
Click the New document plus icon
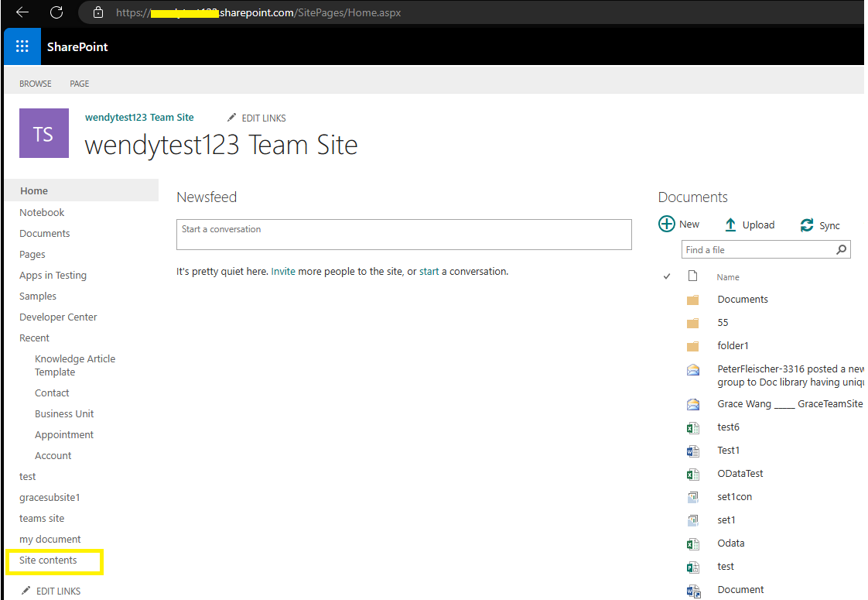tap(667, 224)
